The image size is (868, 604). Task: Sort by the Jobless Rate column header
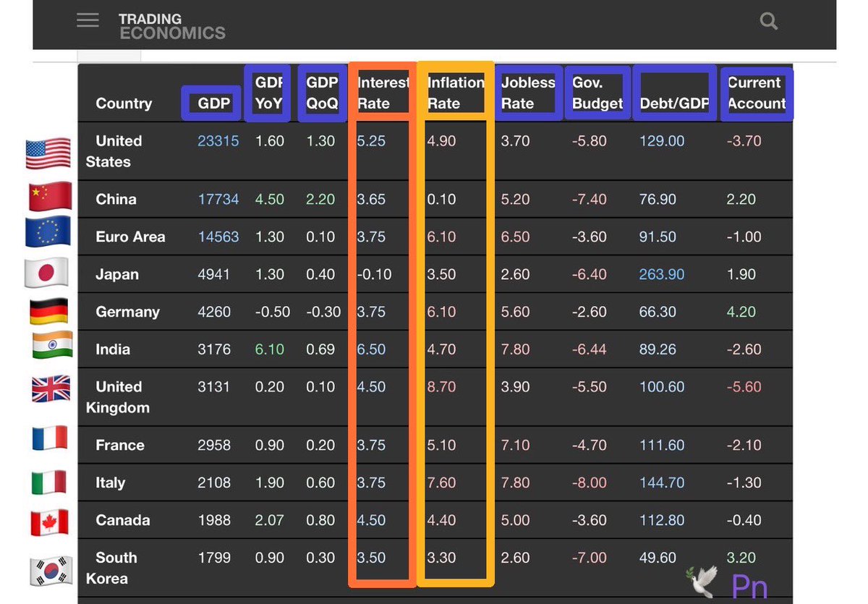coord(528,93)
